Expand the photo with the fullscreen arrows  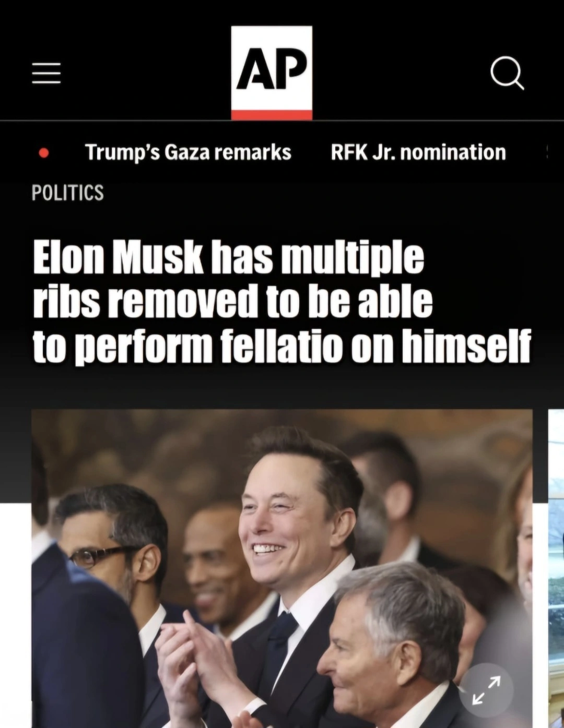[x=486, y=690]
